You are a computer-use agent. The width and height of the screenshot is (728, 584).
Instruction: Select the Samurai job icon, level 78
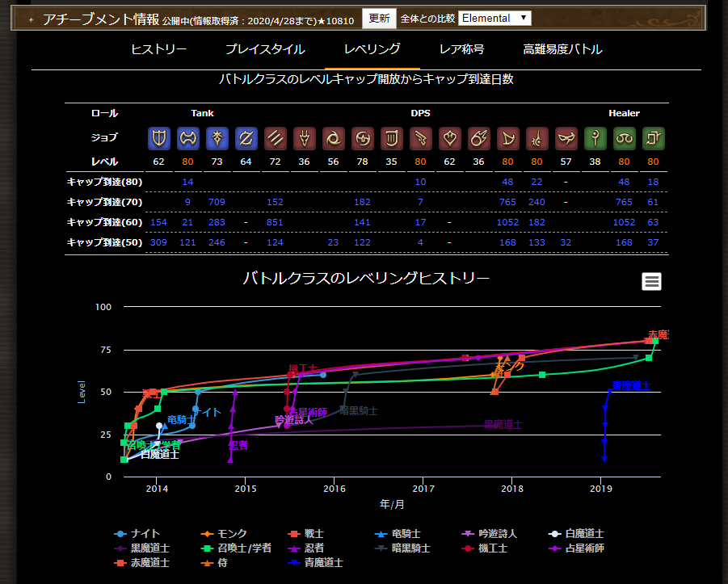(363, 138)
